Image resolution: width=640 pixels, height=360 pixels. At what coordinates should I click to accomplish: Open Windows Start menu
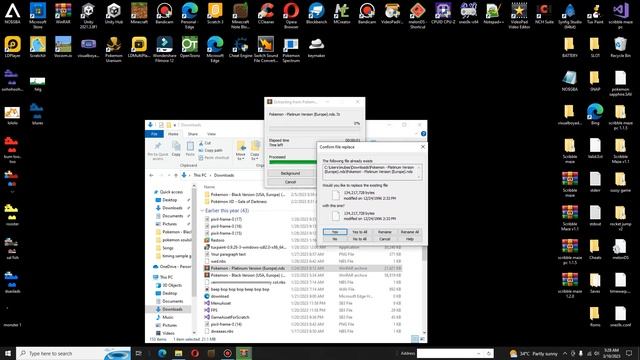(x=8, y=353)
